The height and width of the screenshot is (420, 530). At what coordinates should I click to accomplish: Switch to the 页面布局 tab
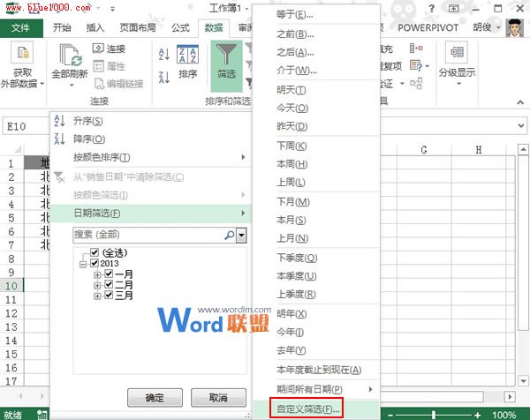[138, 27]
